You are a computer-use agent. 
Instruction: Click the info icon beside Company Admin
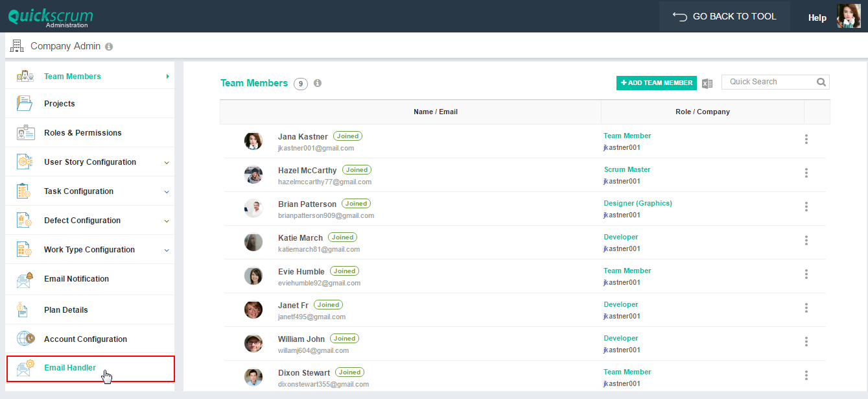(109, 47)
